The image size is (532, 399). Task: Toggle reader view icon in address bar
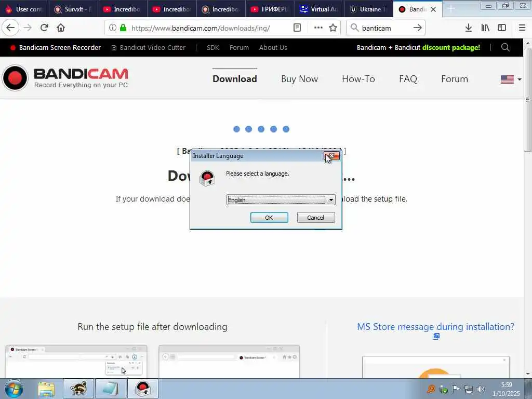coord(297,28)
